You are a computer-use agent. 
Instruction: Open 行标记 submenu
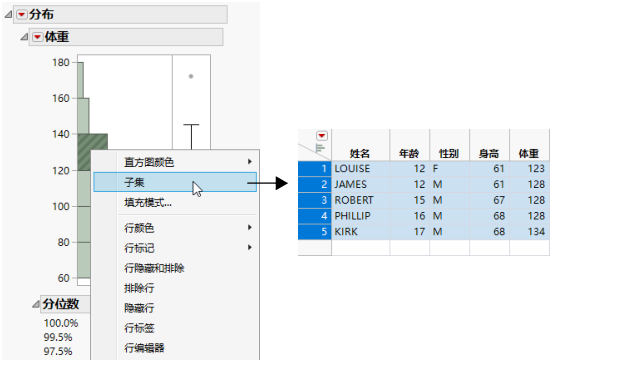pos(175,248)
